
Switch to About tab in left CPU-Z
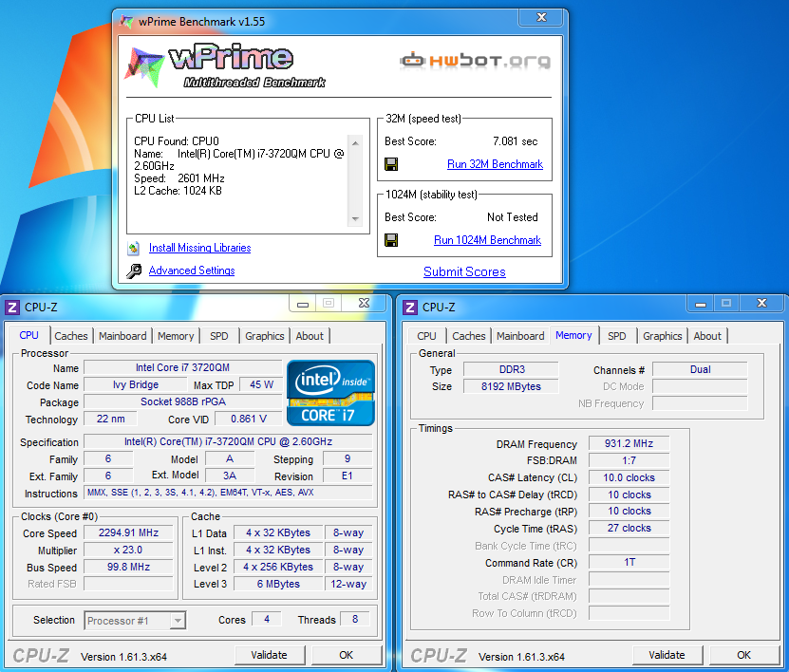(x=310, y=336)
